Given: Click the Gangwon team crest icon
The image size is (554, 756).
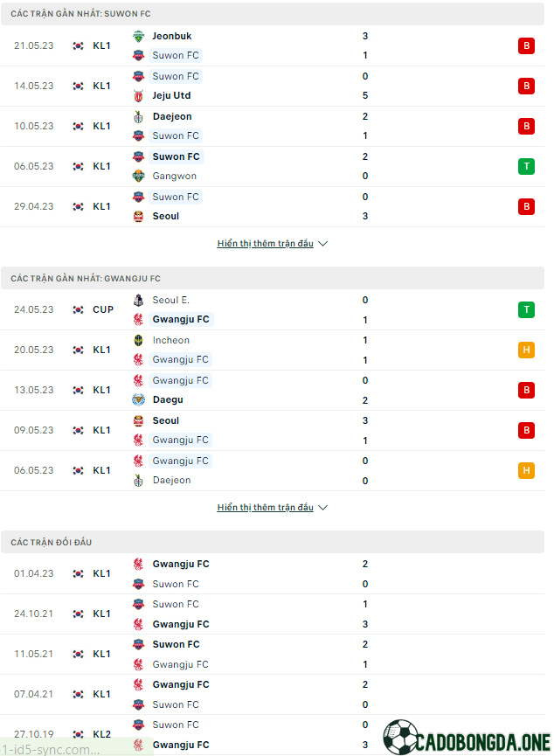Looking at the screenshot, I should pos(138,176).
